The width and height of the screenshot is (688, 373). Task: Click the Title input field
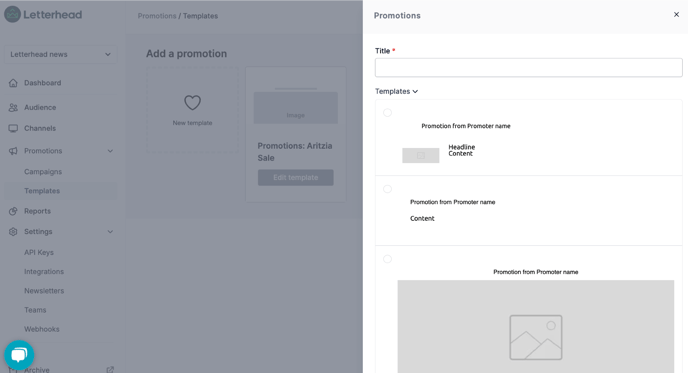tap(529, 68)
